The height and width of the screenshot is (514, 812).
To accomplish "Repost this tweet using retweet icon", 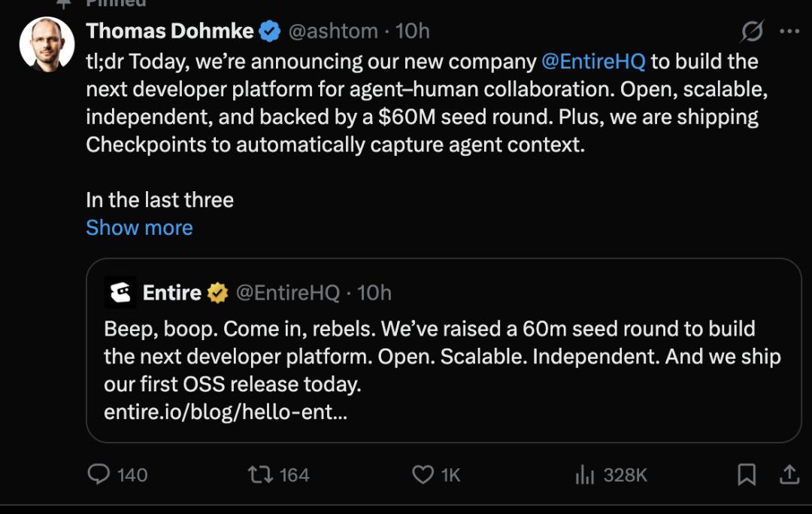I will pyautogui.click(x=260, y=474).
